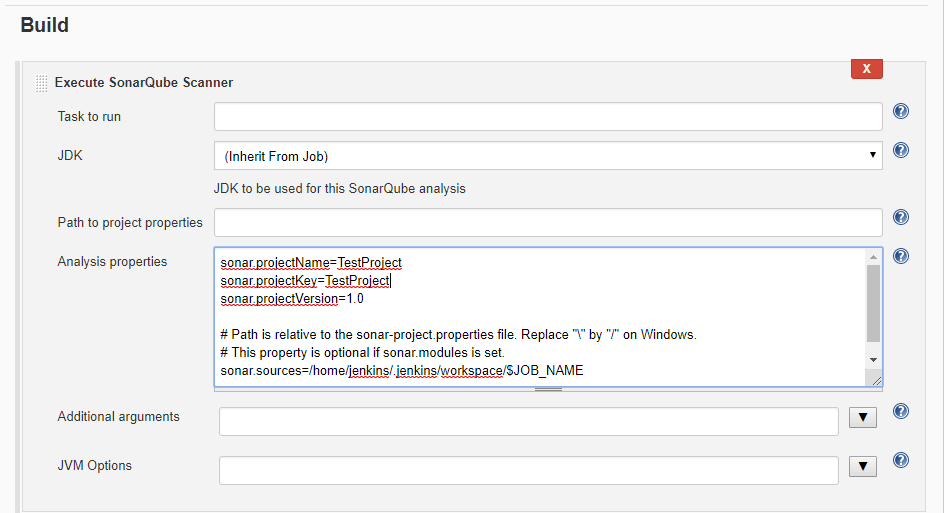Show help for Path to project properties
Image resolution: width=946 pixels, height=513 pixels.
(901, 217)
